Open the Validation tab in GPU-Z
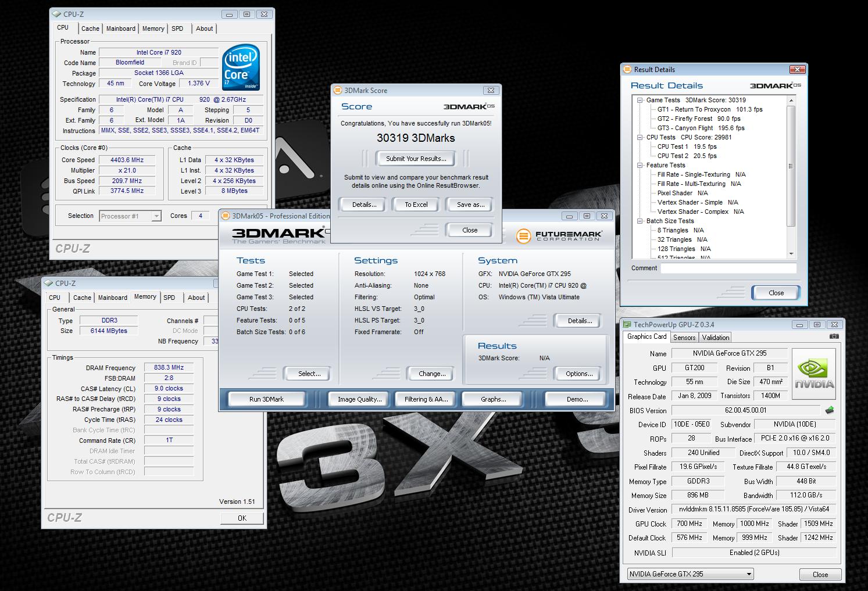Screen dimensions: 868x591 tap(715, 338)
